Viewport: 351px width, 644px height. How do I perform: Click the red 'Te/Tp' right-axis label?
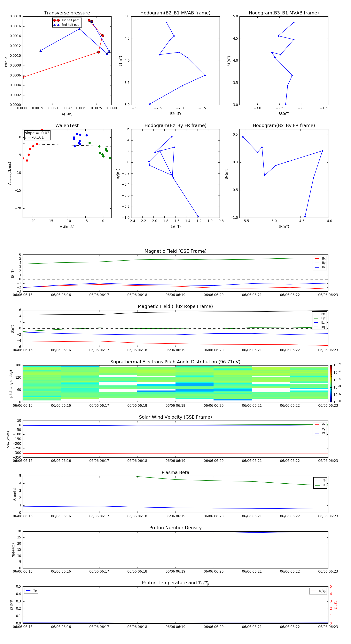(x=336, y=605)
